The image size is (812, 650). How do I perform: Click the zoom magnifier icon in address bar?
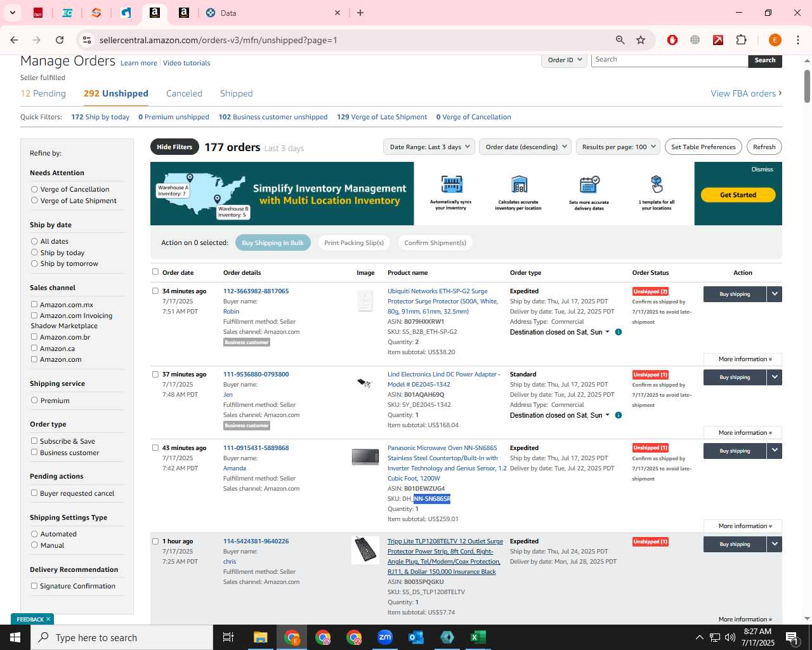pos(620,40)
